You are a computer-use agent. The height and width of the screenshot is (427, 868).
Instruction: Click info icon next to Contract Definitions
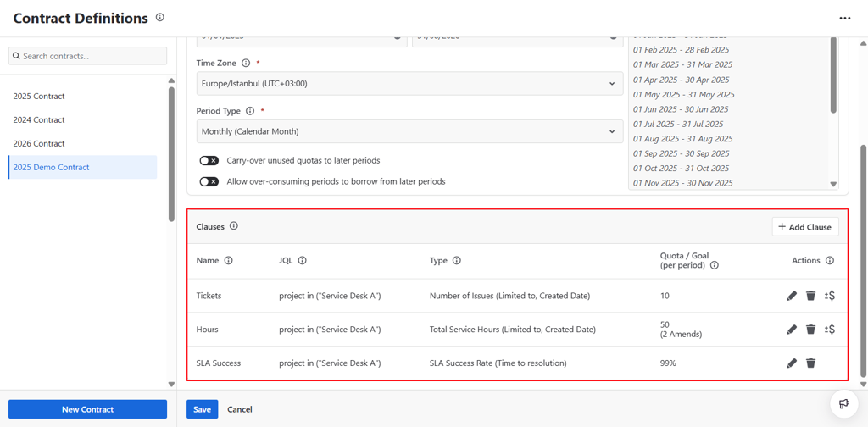(160, 17)
